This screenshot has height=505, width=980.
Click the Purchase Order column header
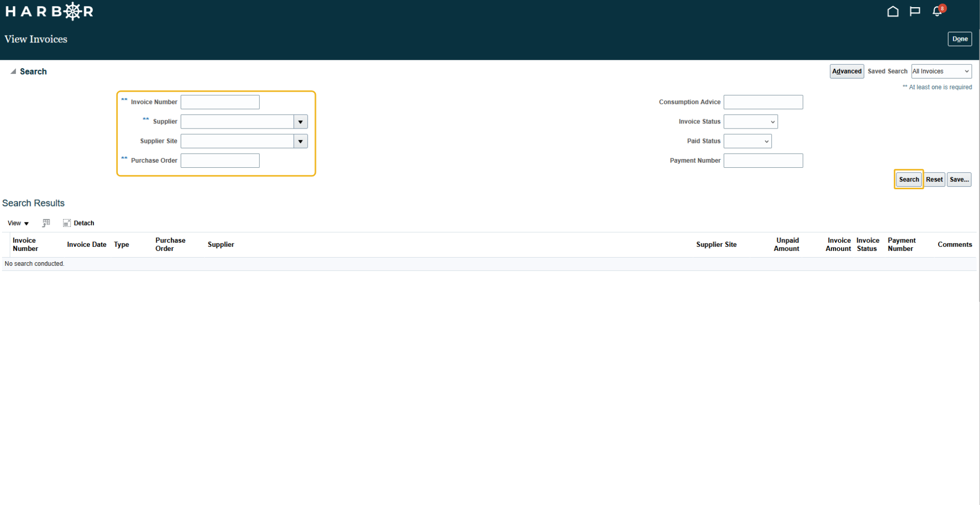click(170, 244)
